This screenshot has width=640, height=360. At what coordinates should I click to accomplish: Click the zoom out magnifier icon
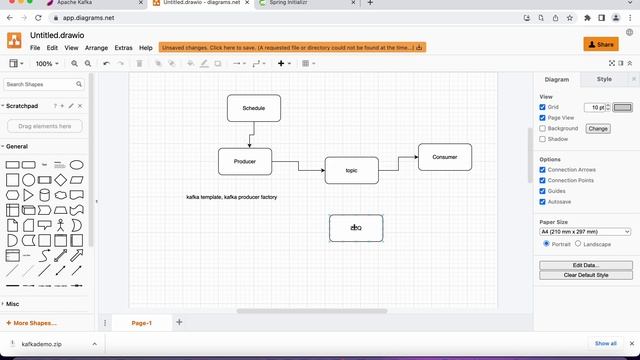(x=88, y=64)
